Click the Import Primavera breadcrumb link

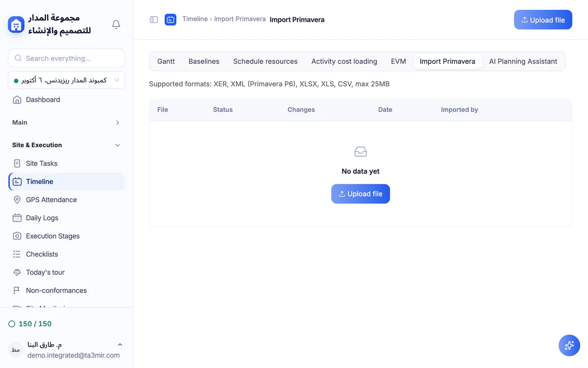click(x=240, y=19)
